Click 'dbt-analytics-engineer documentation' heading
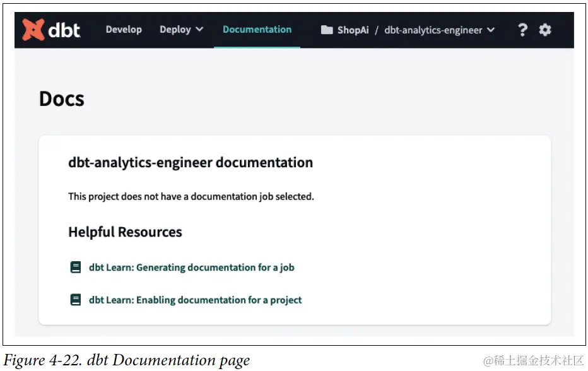 tap(191, 163)
